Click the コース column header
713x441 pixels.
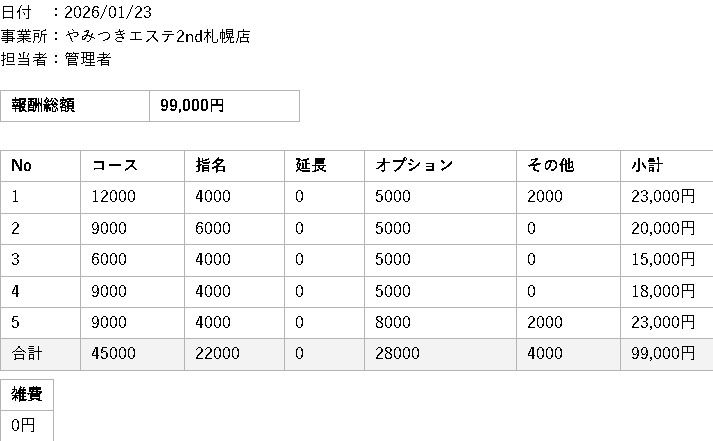[x=115, y=165]
